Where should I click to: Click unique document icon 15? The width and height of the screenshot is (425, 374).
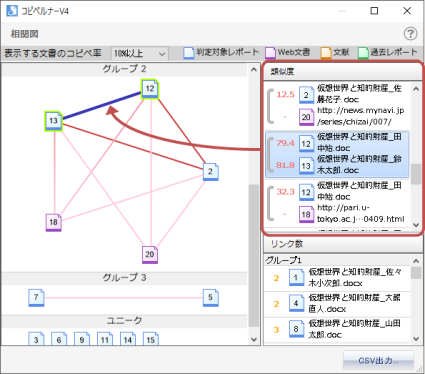tap(151, 339)
